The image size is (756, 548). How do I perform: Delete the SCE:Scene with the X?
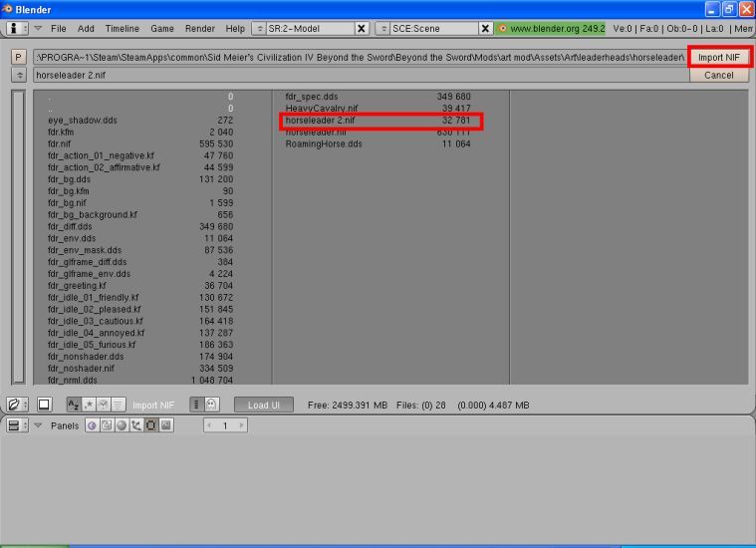485,29
